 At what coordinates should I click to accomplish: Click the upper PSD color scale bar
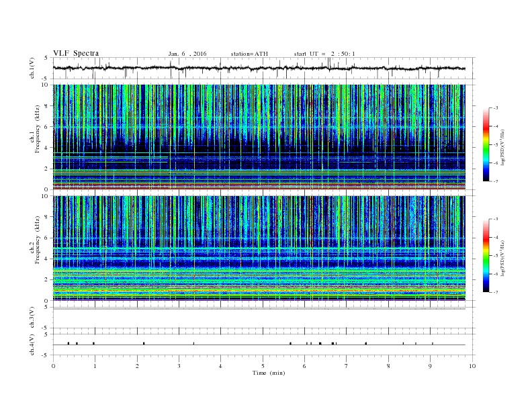click(x=486, y=145)
